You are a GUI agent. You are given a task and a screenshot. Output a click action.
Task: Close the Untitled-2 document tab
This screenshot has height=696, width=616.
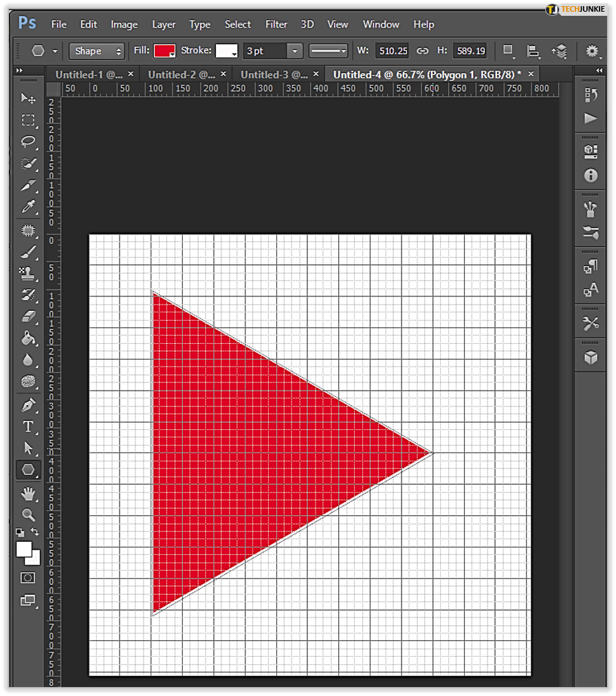click(223, 74)
